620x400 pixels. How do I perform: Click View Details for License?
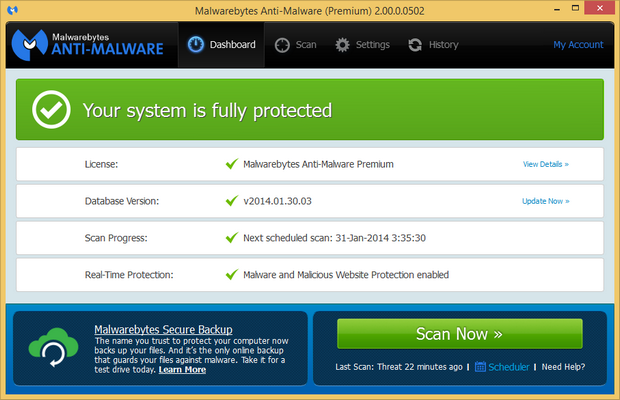pyautogui.click(x=546, y=164)
